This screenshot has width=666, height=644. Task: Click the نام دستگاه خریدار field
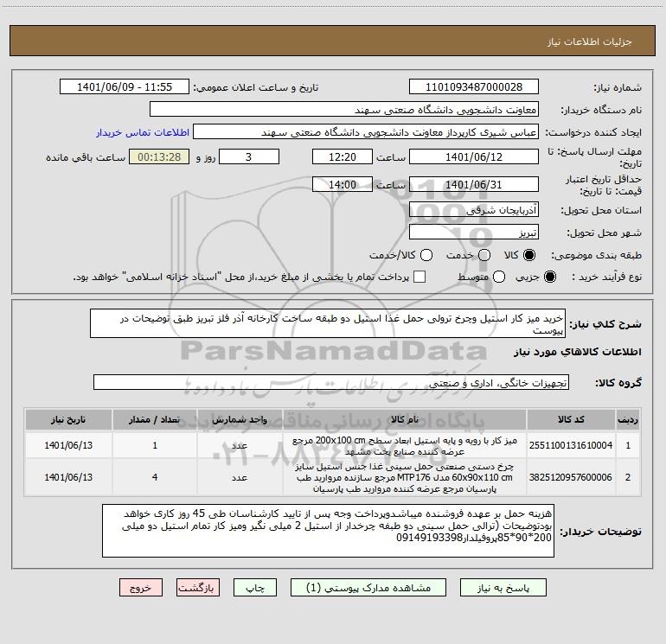pos(344,110)
